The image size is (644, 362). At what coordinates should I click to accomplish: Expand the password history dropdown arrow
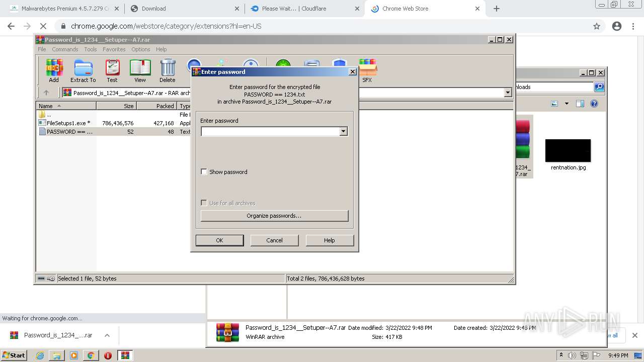tap(344, 131)
